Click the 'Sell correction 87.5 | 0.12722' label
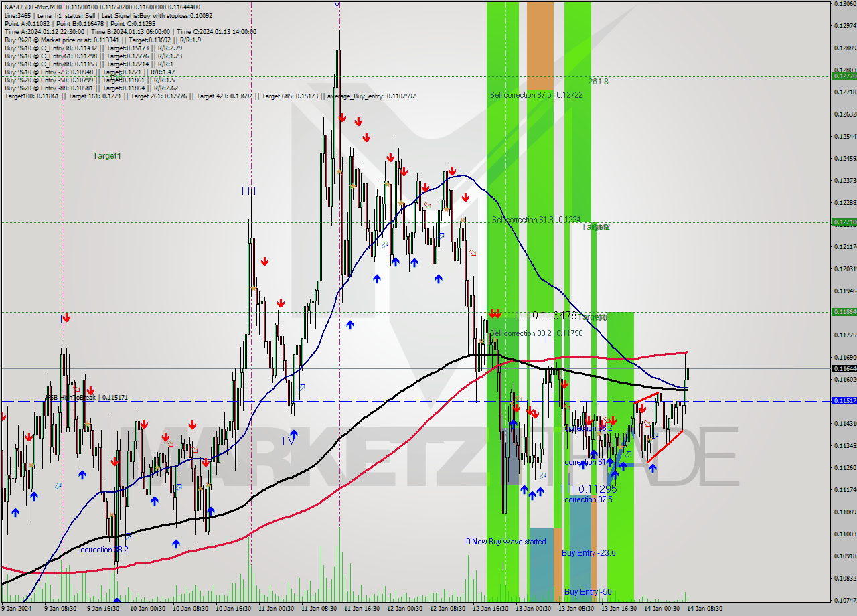 [536, 95]
